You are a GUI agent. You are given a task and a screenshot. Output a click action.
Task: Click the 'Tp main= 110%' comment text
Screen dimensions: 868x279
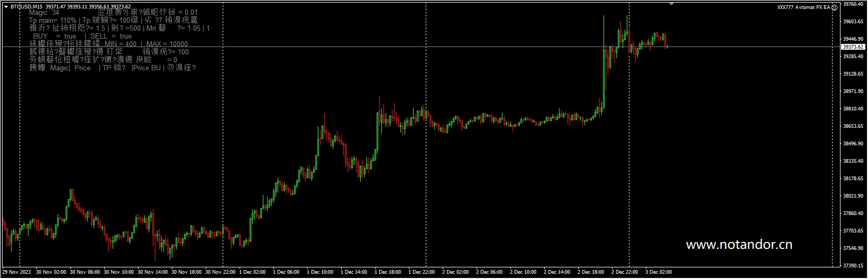coord(53,20)
